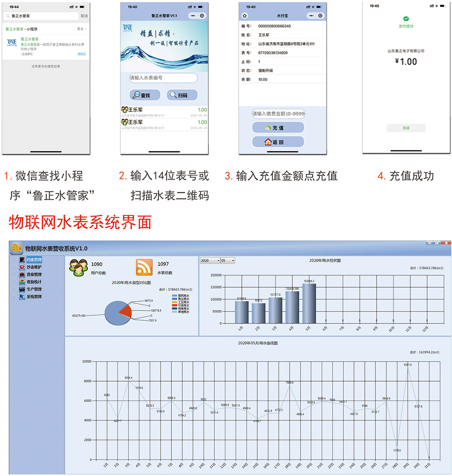452x476 pixels.
Task: Click the 工业用水 legend color swatch
Action: point(174,302)
